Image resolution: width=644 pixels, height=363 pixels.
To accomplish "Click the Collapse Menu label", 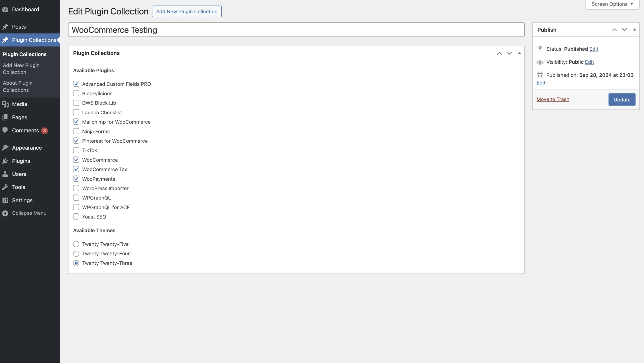I will tap(29, 213).
